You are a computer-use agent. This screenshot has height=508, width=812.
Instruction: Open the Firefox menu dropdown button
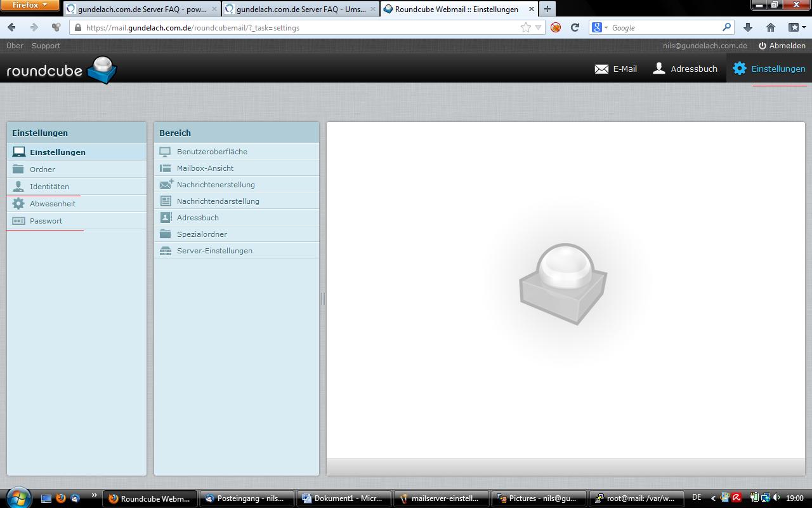tap(30, 5)
